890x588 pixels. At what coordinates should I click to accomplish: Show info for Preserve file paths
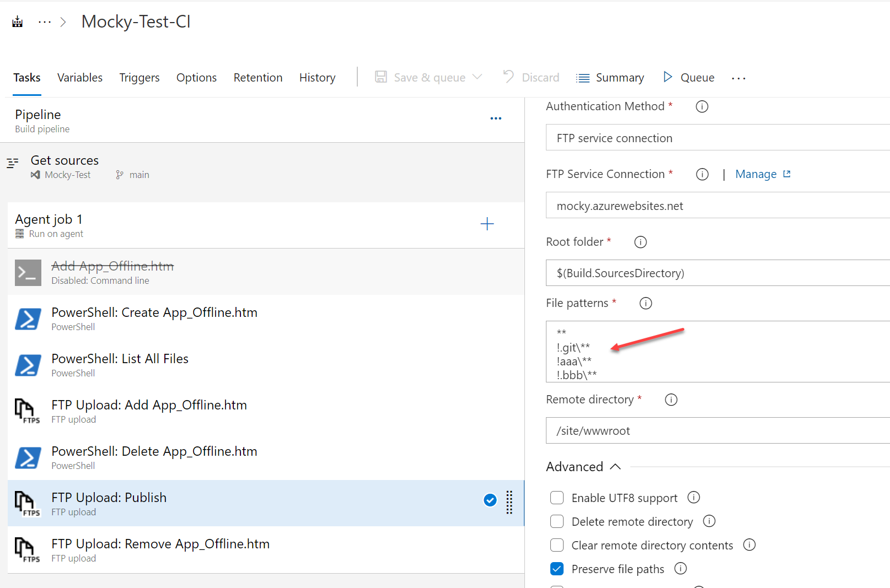pos(681,568)
